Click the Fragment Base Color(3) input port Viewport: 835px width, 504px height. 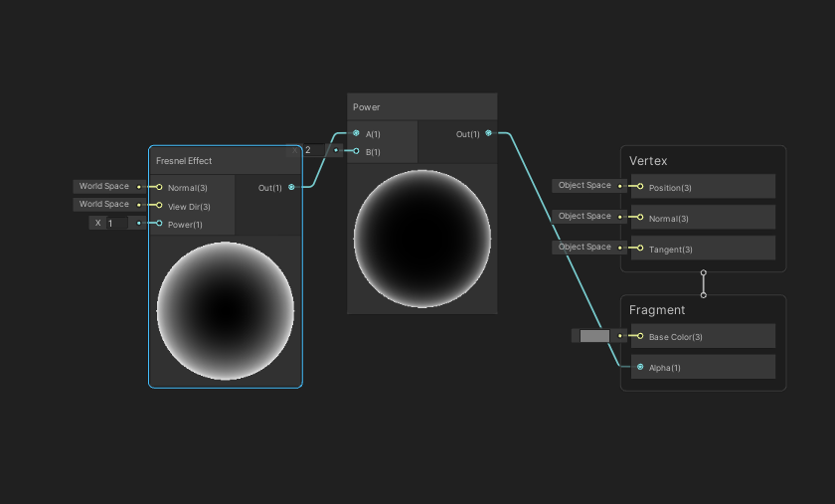pyautogui.click(x=640, y=336)
